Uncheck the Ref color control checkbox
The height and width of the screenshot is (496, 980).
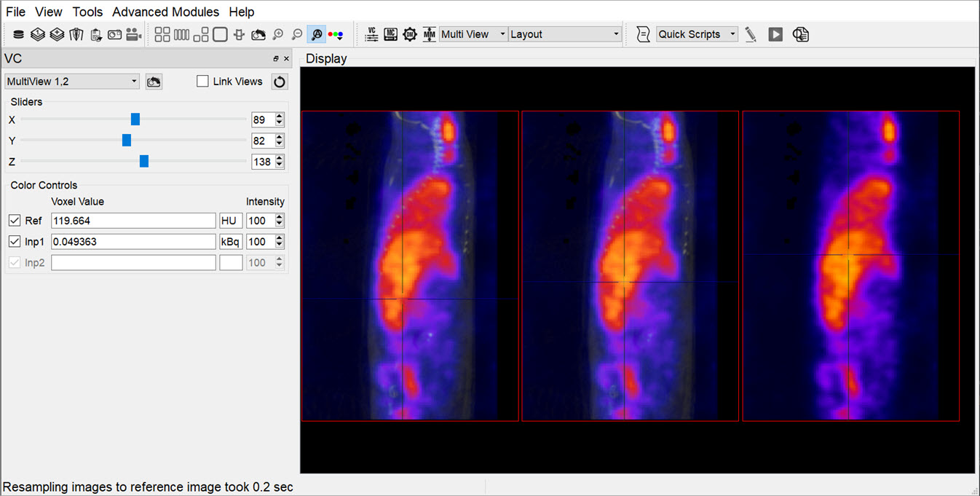(x=15, y=221)
